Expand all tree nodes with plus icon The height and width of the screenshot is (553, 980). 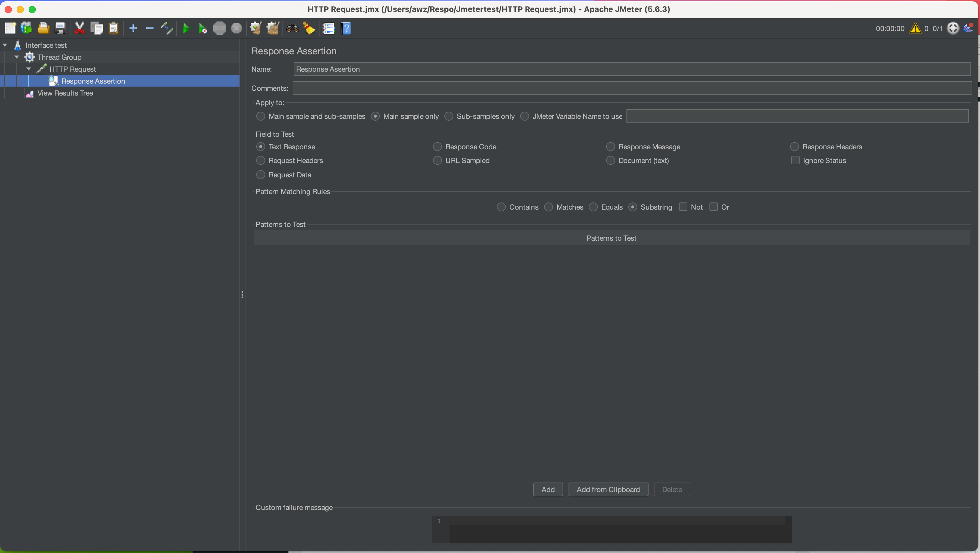tap(133, 28)
